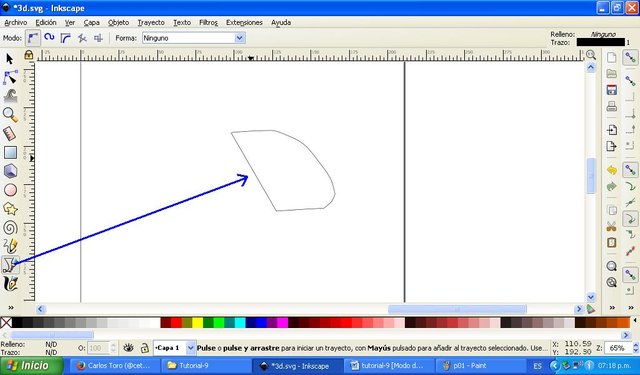
Task: Toggle current layer lock icon
Action: [144, 348]
